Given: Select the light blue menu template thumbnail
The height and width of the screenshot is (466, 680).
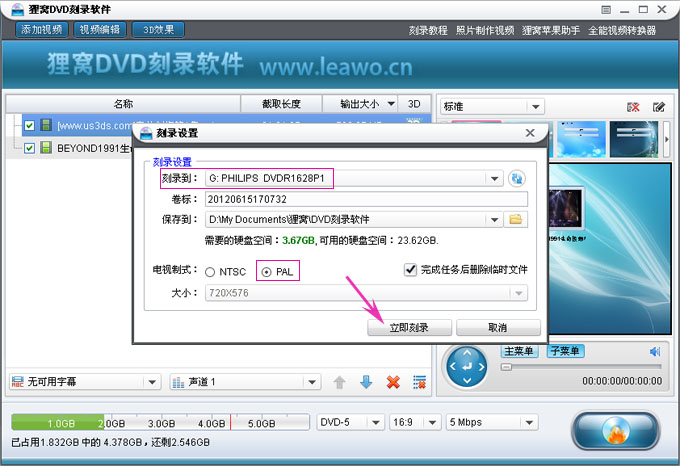Looking at the screenshot, I should click(581, 139).
